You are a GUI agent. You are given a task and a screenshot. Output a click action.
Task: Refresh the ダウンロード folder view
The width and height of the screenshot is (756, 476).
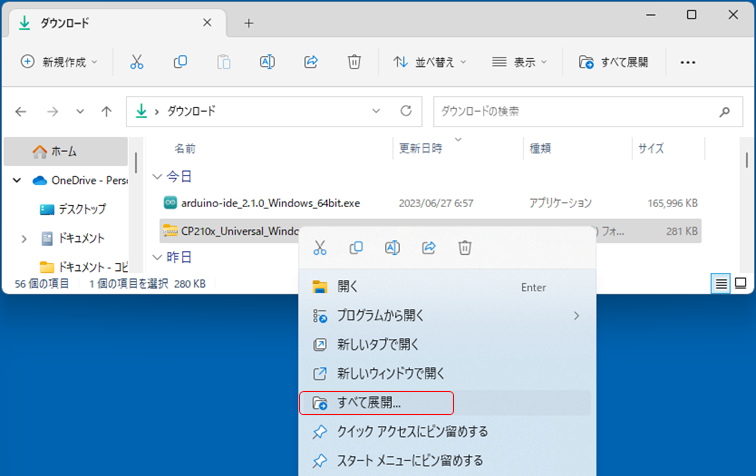pyautogui.click(x=405, y=111)
